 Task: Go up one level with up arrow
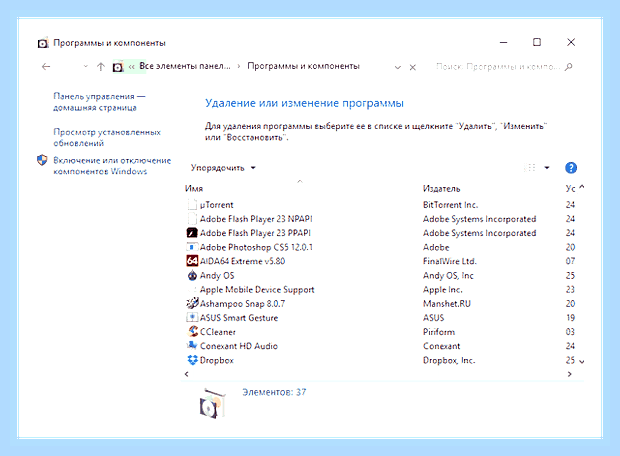click(x=101, y=66)
